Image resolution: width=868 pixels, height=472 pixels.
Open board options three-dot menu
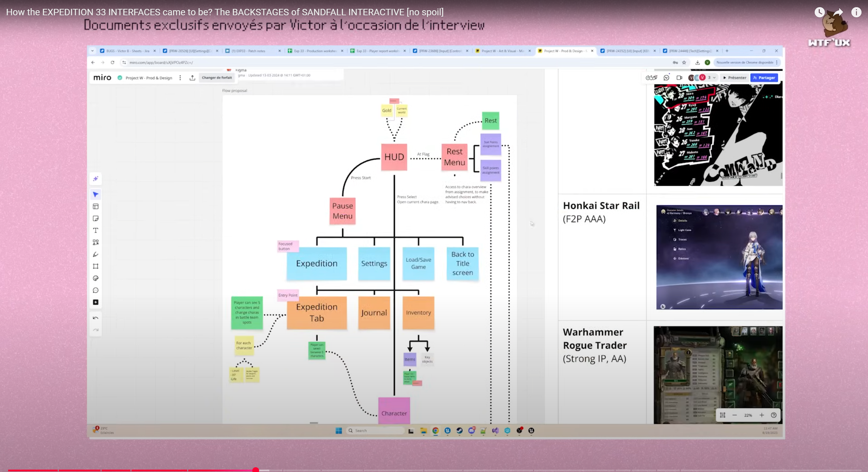click(x=180, y=78)
